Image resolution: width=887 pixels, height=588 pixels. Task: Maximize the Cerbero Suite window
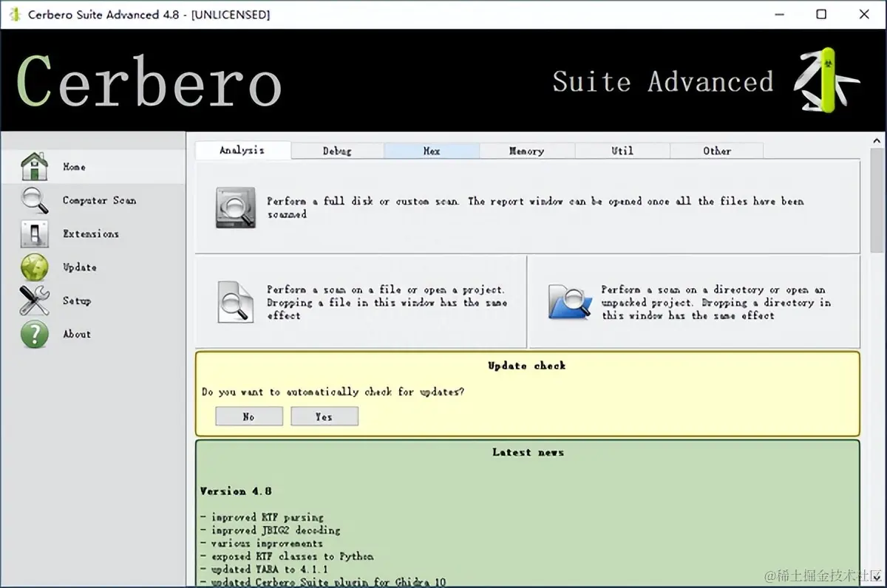coord(822,14)
